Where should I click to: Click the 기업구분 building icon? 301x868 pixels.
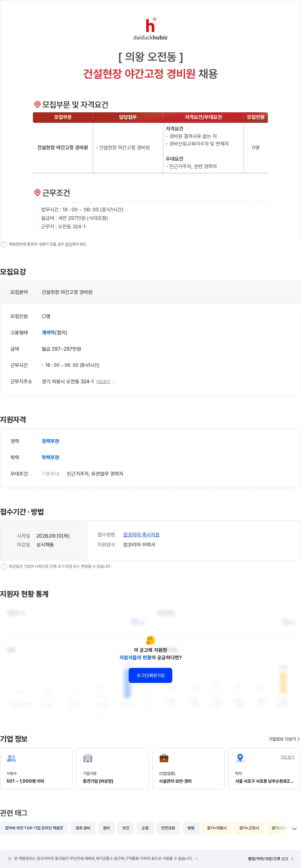[87, 758]
